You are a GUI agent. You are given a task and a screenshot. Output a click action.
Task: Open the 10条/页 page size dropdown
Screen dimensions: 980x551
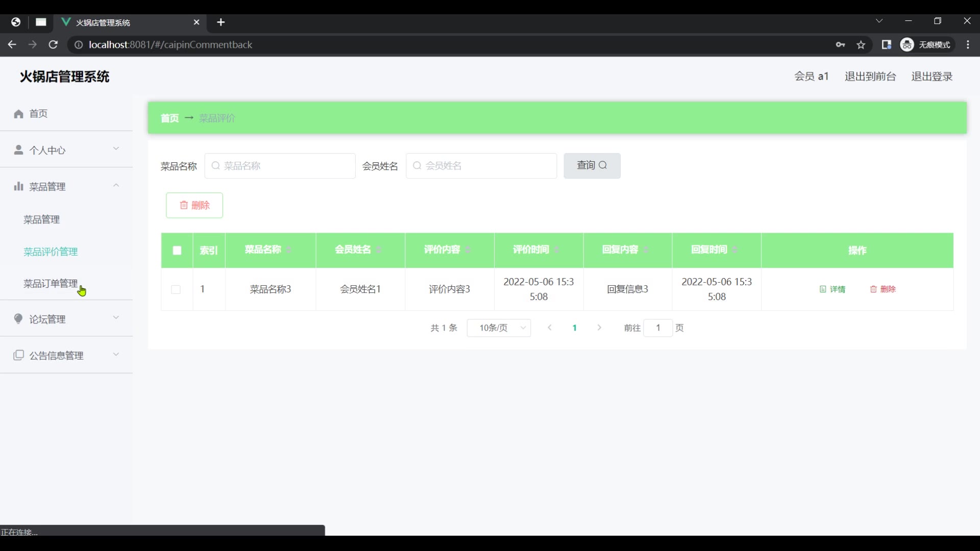499,328
